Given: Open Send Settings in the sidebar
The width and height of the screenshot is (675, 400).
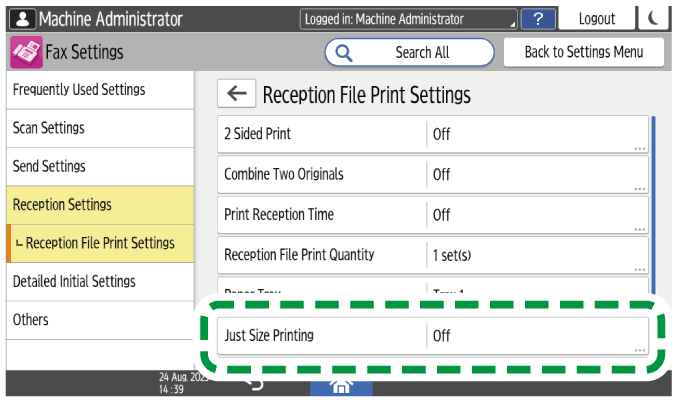Looking at the screenshot, I should pyautogui.click(x=100, y=166).
